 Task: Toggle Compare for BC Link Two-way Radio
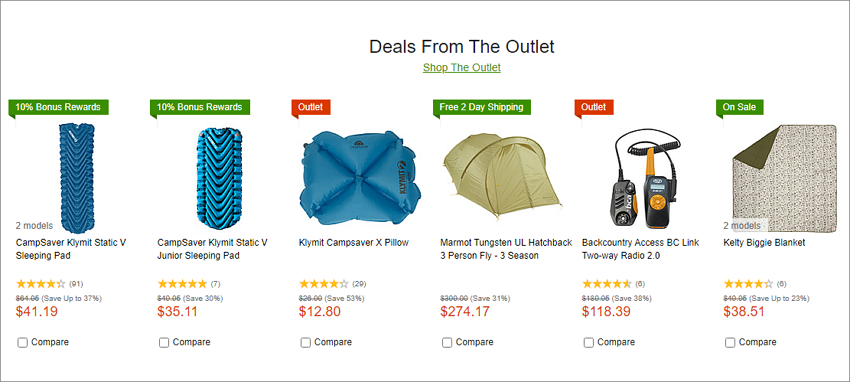(x=588, y=342)
